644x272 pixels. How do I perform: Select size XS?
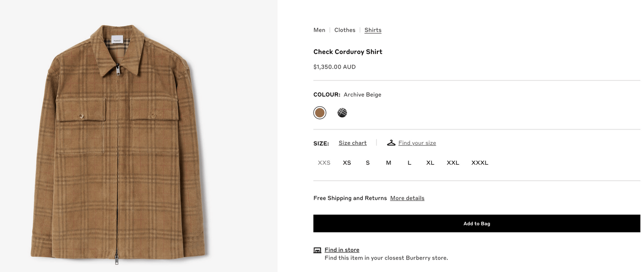(x=347, y=163)
